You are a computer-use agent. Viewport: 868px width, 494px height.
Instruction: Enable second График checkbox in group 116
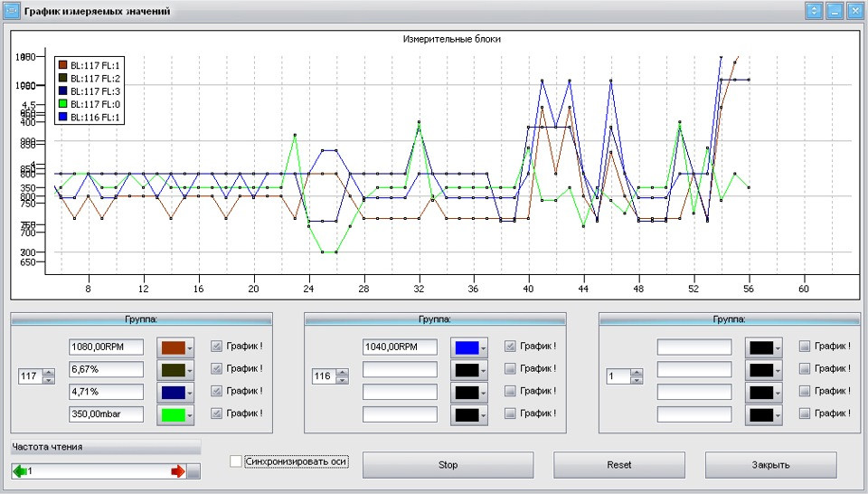[510, 368]
